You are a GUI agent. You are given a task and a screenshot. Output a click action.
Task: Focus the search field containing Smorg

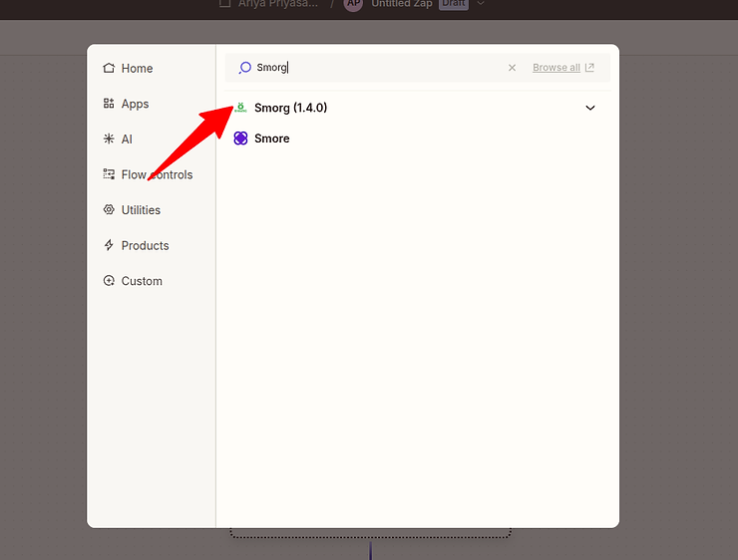click(379, 68)
